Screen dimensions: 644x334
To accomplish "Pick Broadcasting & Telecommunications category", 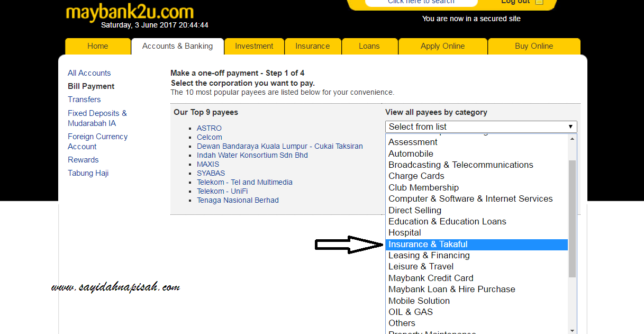I will [x=477, y=165].
